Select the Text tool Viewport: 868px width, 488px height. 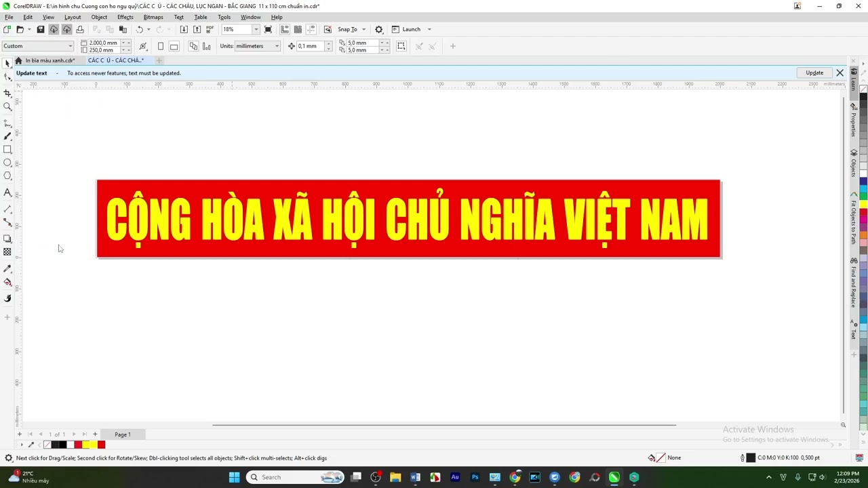click(x=7, y=192)
